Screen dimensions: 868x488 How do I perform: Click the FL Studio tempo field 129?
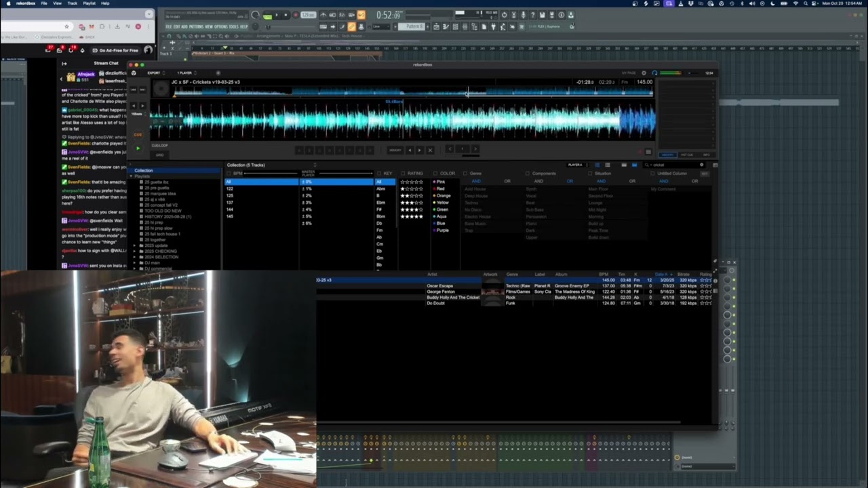(x=309, y=15)
